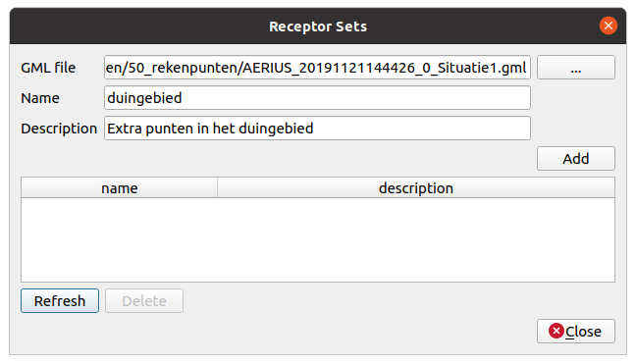Click the 'Name' field label
Viewport: 636px width, 364px height.
(x=39, y=98)
